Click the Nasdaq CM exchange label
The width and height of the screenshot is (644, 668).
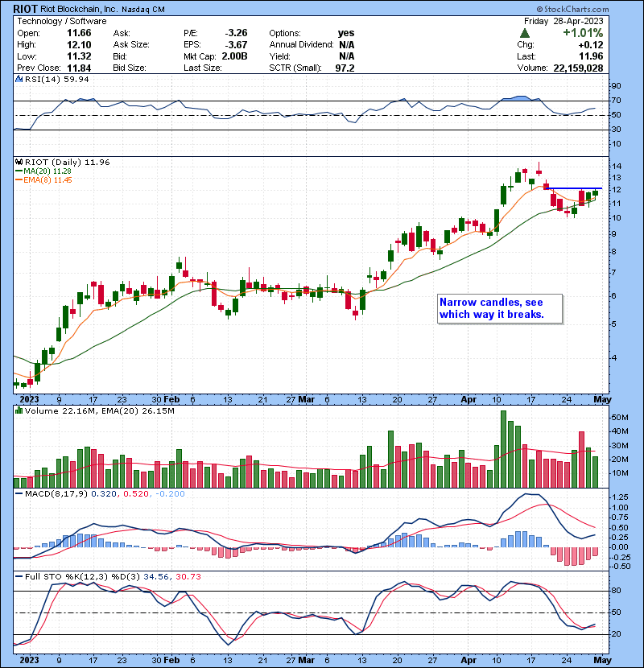(x=143, y=10)
